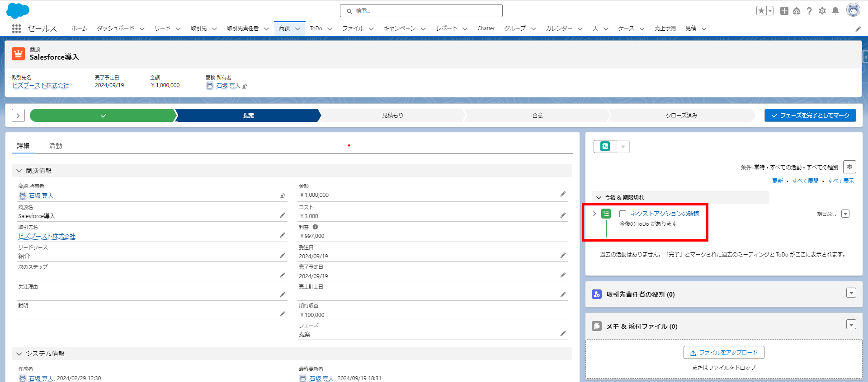Screen dimensions: 868x382
Task: Open user profile avatar menu
Action: tap(853, 10)
